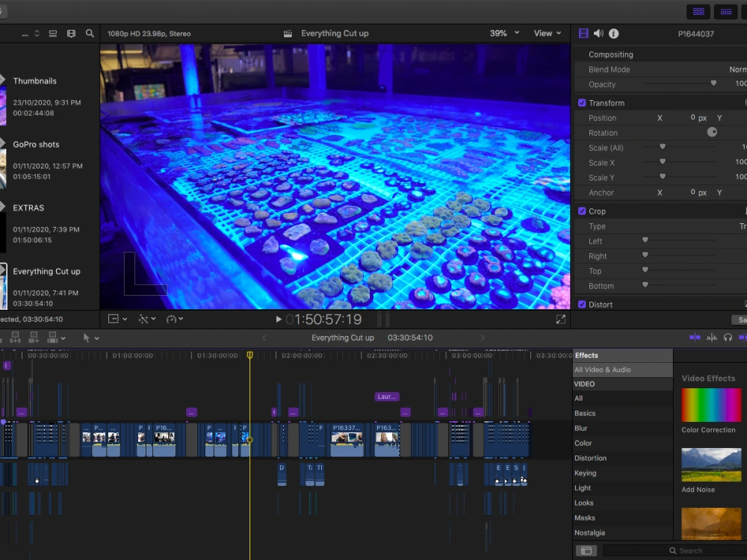Image resolution: width=747 pixels, height=560 pixels.
Task: Select the Basics effects category
Action: tap(623, 414)
